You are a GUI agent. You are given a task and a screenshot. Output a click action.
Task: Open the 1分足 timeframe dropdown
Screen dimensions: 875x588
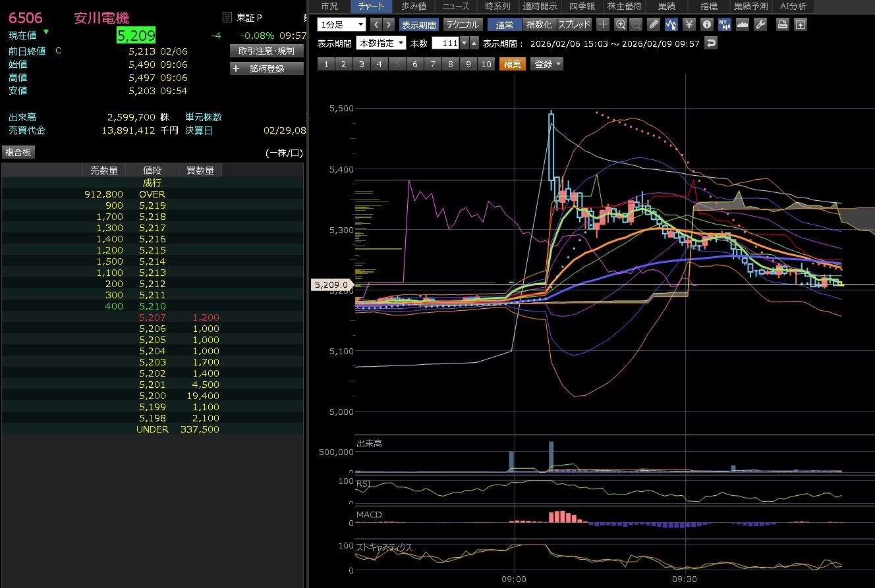point(341,25)
